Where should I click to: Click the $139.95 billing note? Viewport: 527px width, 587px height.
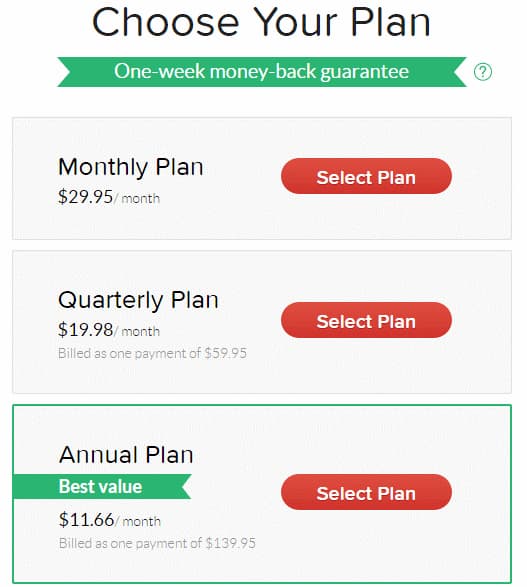[x=157, y=543]
